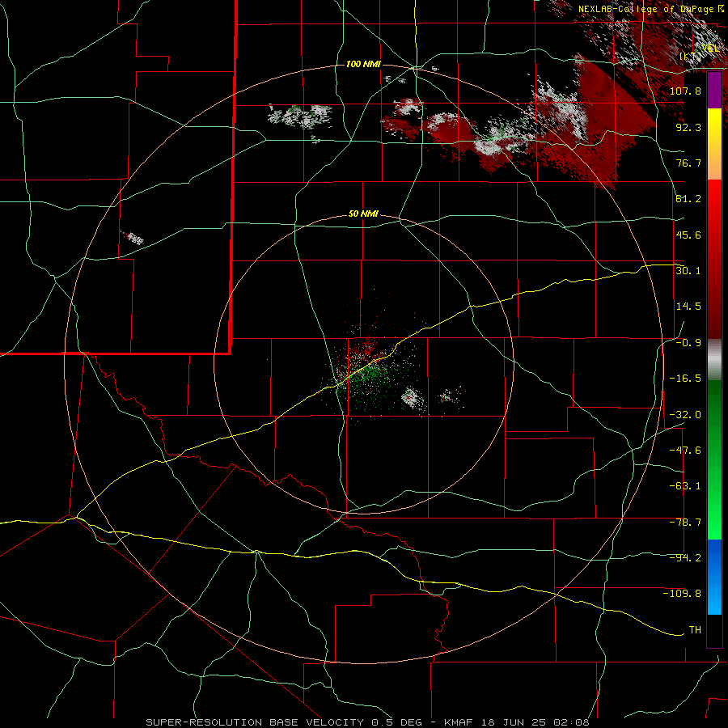The width and height of the screenshot is (728, 728).
Task: Select the 45.6 velocity scale value
Action: 688,235
